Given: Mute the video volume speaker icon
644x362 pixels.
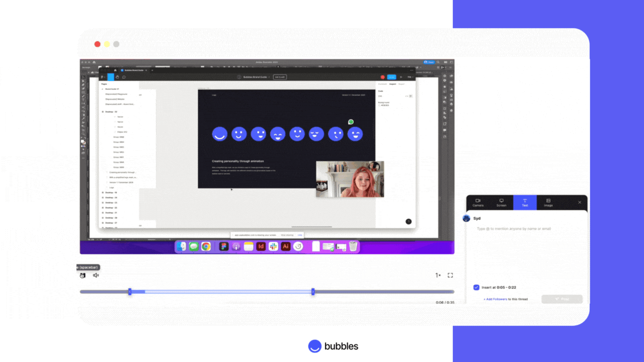Looking at the screenshot, I should [x=96, y=275].
